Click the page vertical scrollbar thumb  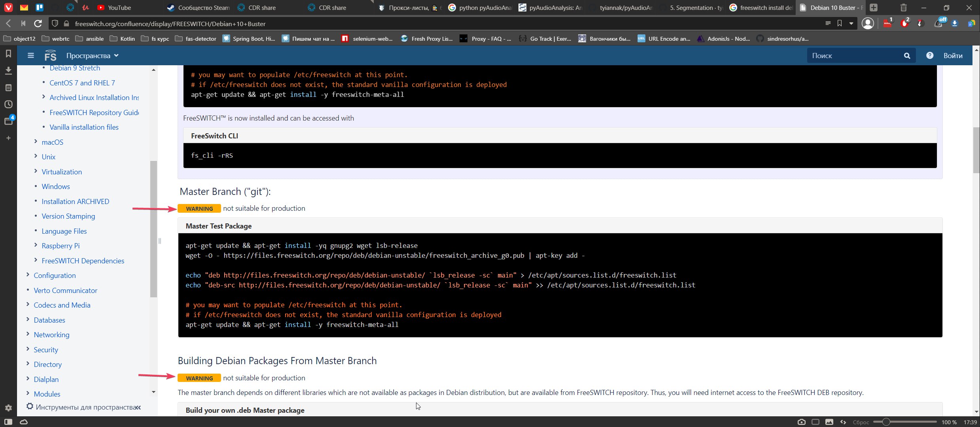point(976,150)
